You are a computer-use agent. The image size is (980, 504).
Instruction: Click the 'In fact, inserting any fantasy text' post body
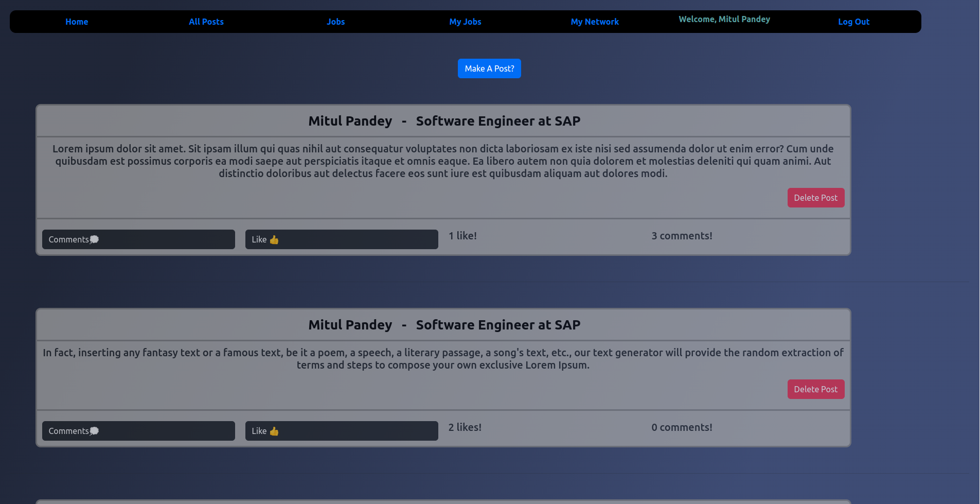[x=443, y=359]
